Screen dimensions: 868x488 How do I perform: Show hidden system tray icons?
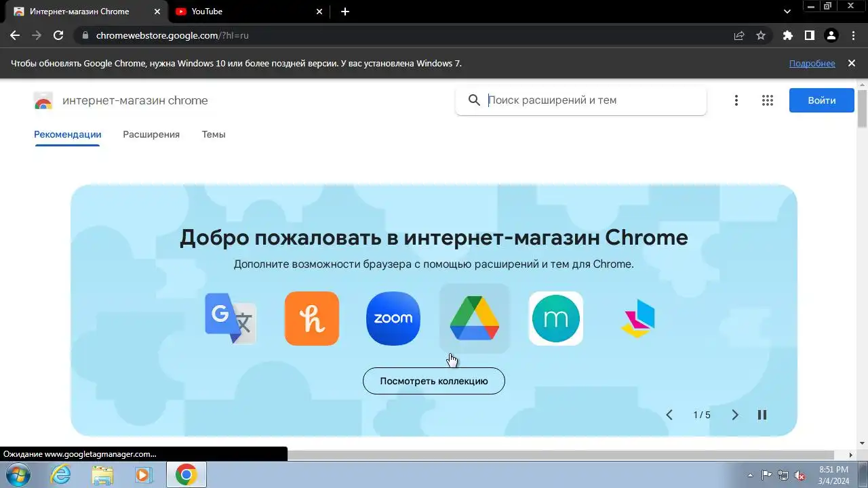click(x=750, y=475)
